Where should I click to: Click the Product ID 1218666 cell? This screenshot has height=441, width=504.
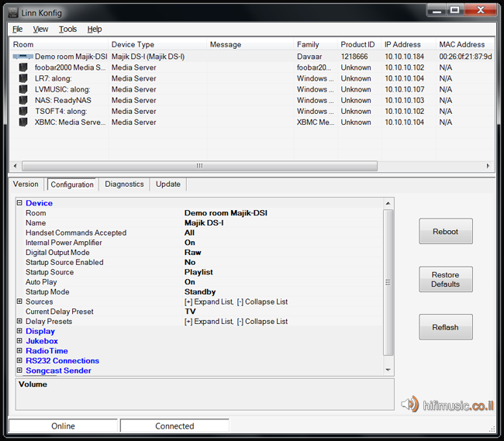[x=354, y=57]
